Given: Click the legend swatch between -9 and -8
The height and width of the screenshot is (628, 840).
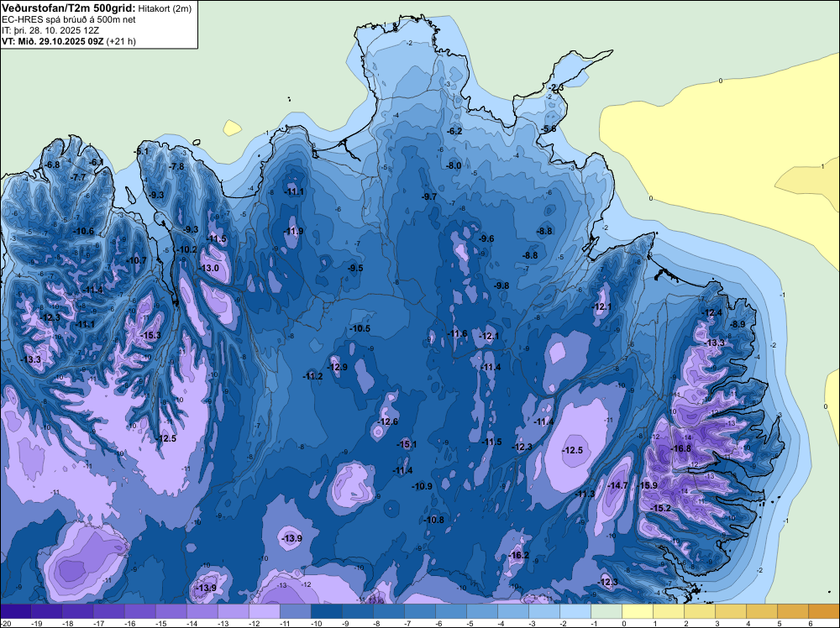Looking at the screenshot, I should coord(357,611).
